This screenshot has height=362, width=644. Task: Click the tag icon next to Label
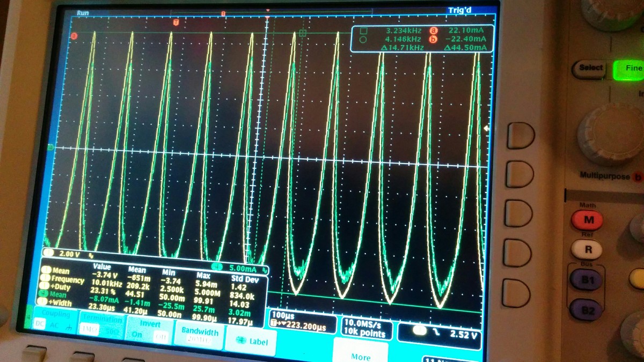click(x=240, y=341)
